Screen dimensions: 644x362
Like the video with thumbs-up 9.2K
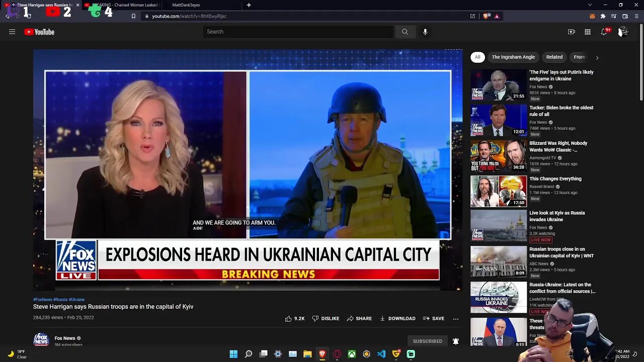click(295, 318)
